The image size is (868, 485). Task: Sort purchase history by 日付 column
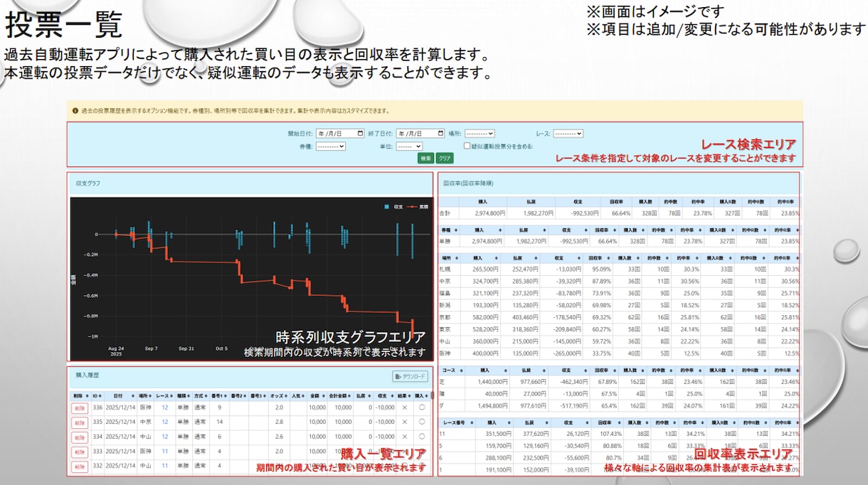coord(120,395)
